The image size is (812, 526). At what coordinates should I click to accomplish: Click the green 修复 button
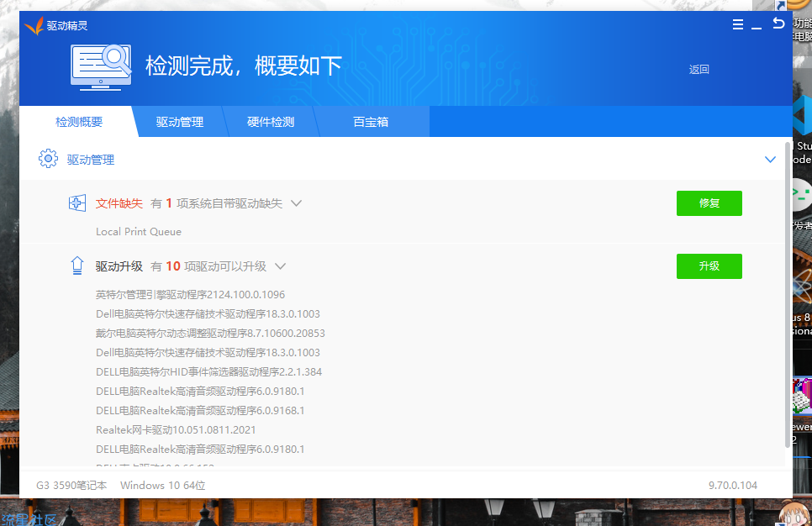709,203
